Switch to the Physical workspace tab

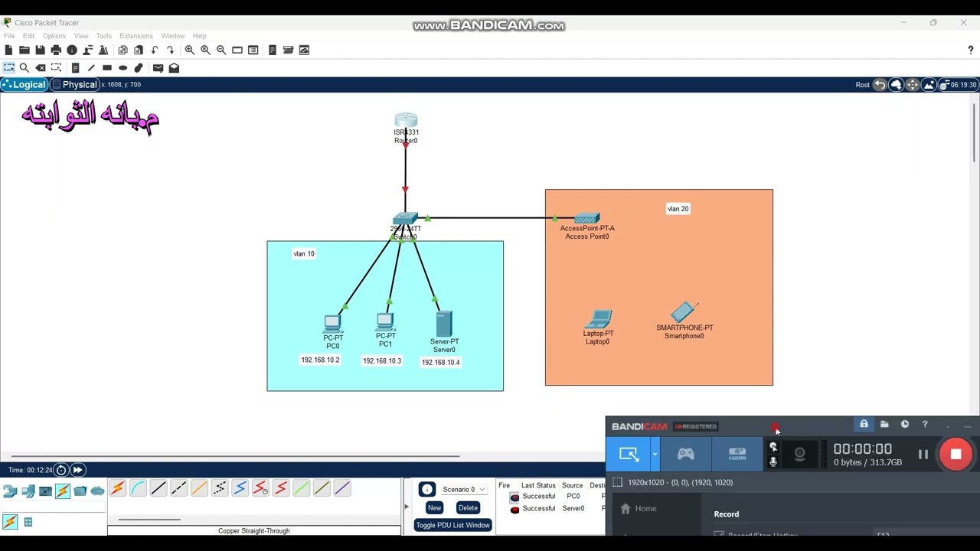pyautogui.click(x=75, y=85)
